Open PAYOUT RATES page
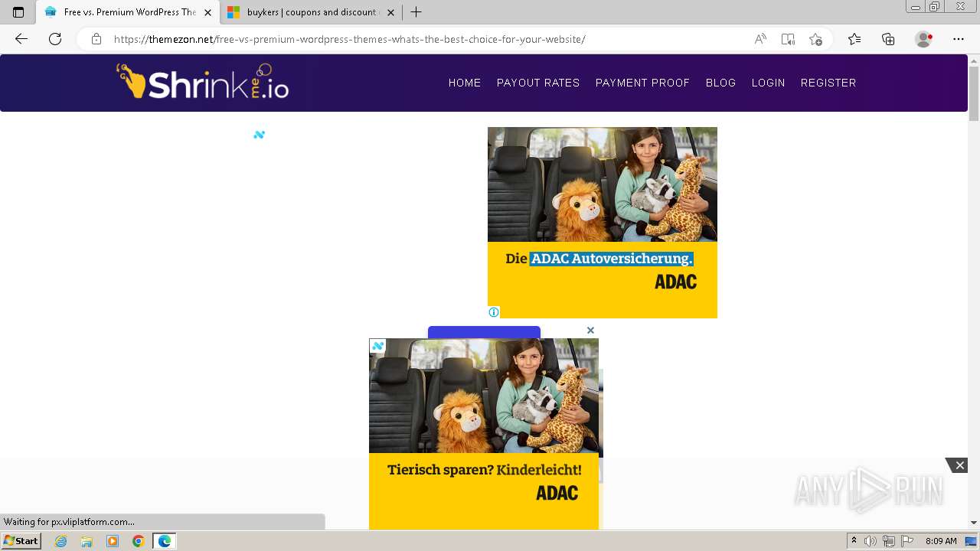Screen dimensions: 980x551 [x=538, y=83]
